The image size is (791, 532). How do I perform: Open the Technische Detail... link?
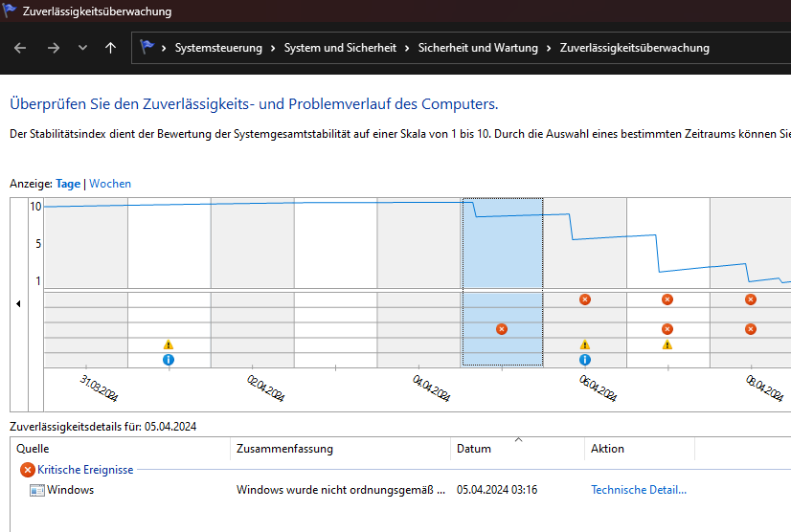coord(639,490)
